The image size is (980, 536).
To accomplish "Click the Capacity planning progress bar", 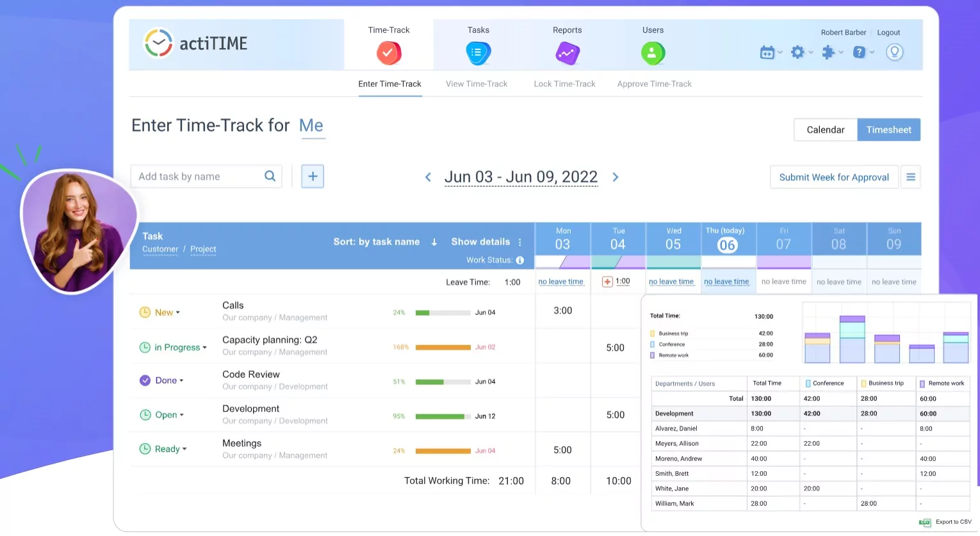I will pyautogui.click(x=443, y=348).
